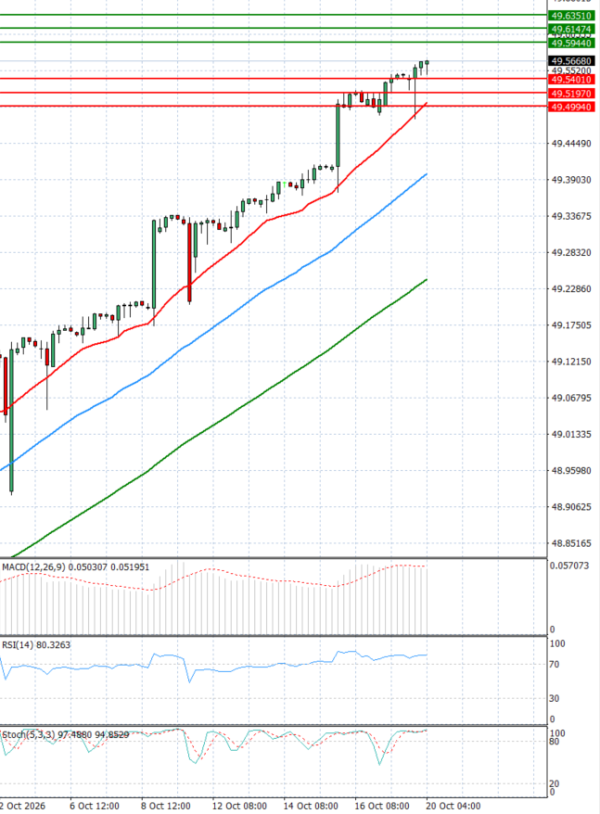Click the RSI 30 level label
Image resolution: width=600 pixels, height=814 pixels.
coord(554,699)
